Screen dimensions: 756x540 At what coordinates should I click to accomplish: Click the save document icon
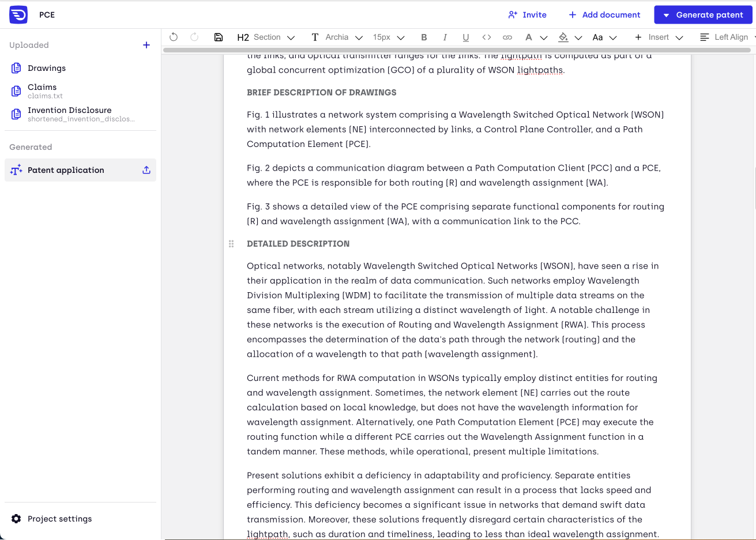pos(219,37)
